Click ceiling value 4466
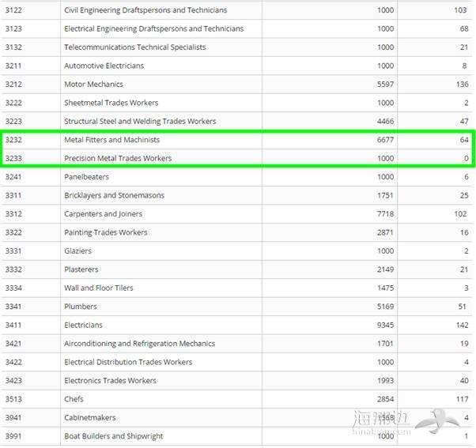Viewport: 476px width, 448px height. pyautogui.click(x=385, y=121)
